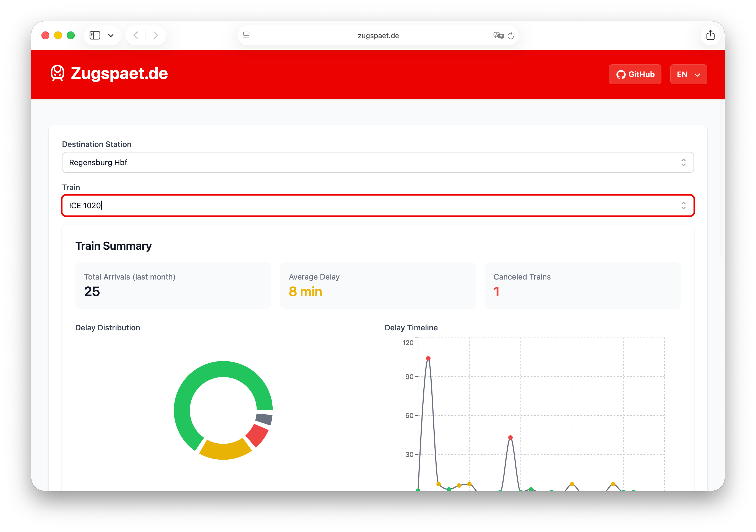Toggle the Safari sidebar icon
Screen dimensions: 756x532
pos(95,36)
